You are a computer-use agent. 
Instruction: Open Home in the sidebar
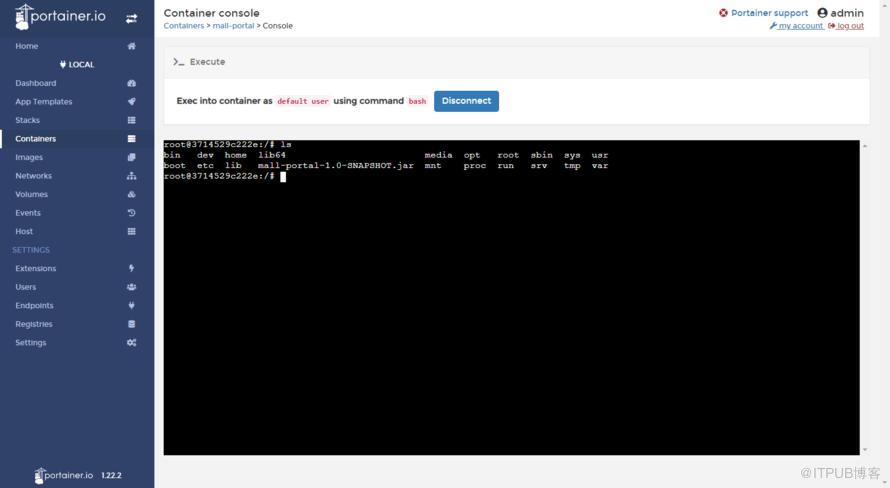click(x=27, y=46)
